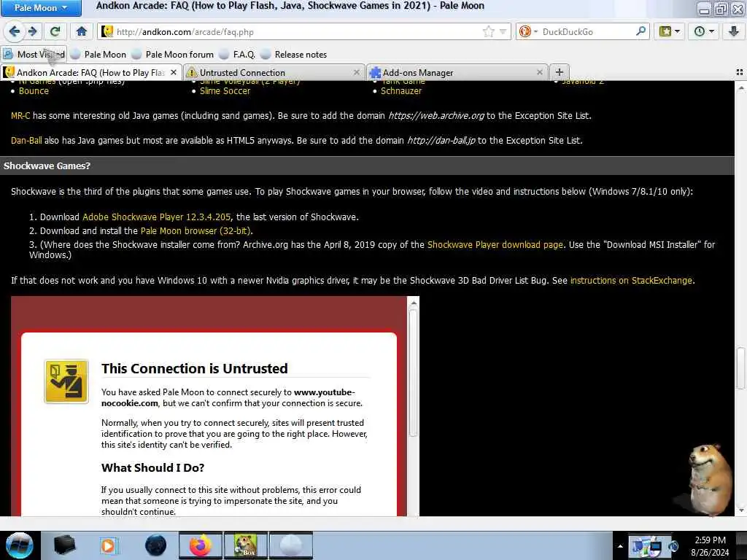Open Pale Moon browser (32-bit) link
Image resolution: width=747 pixels, height=560 pixels.
pos(196,231)
